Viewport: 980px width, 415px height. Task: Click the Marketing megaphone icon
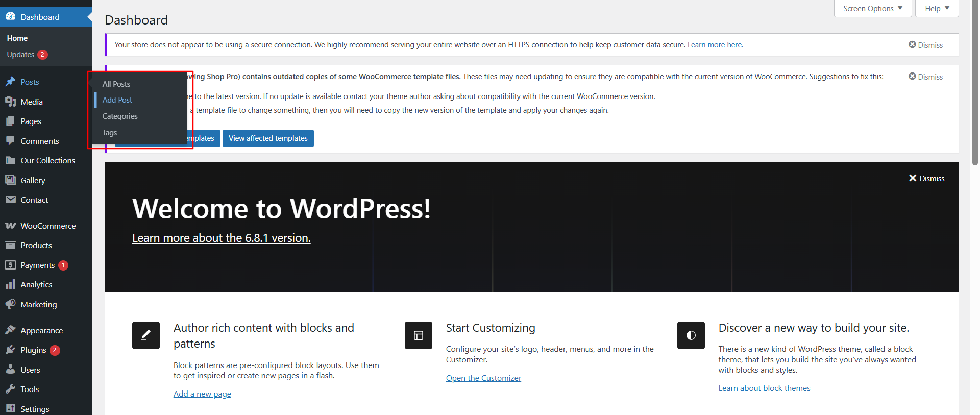click(x=10, y=304)
